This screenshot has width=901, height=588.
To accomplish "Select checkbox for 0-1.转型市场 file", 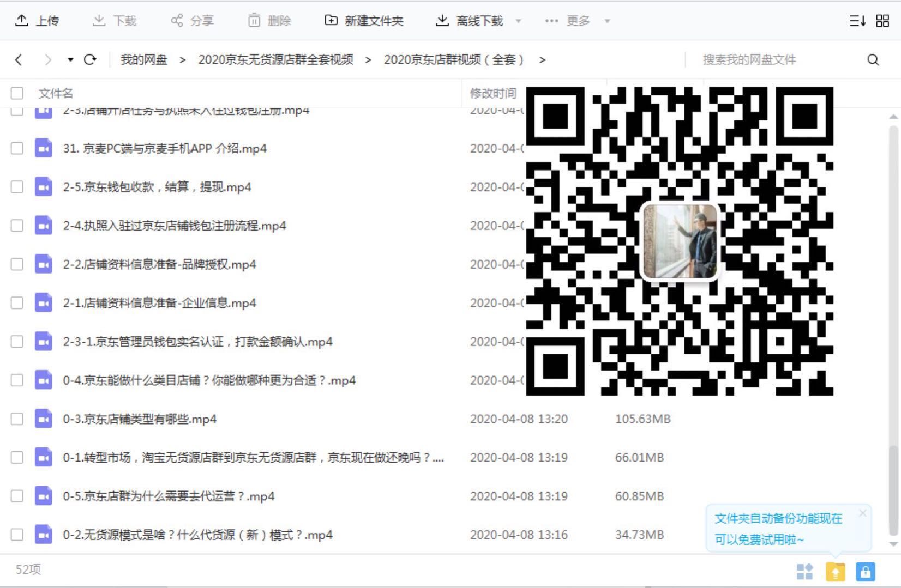I will click(x=17, y=457).
